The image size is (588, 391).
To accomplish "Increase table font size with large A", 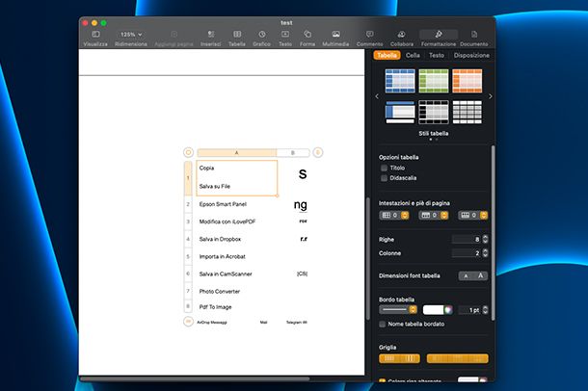I will 480,276.
